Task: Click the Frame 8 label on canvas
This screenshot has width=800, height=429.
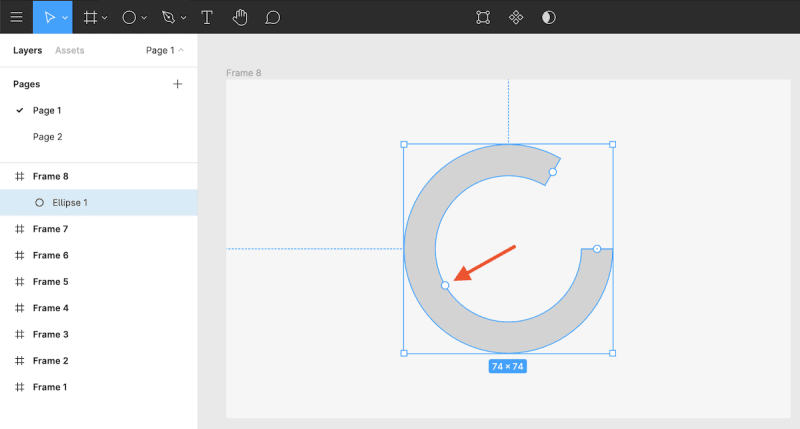Action: (243, 73)
